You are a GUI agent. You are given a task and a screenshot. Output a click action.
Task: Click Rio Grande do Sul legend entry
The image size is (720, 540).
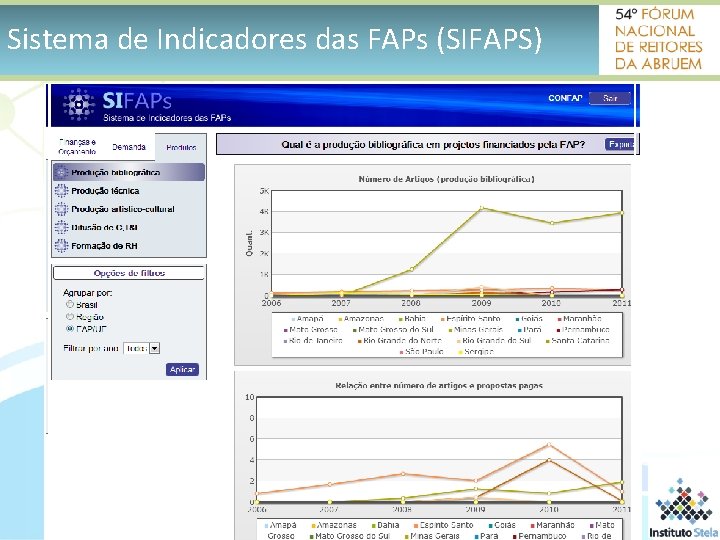coord(494,340)
